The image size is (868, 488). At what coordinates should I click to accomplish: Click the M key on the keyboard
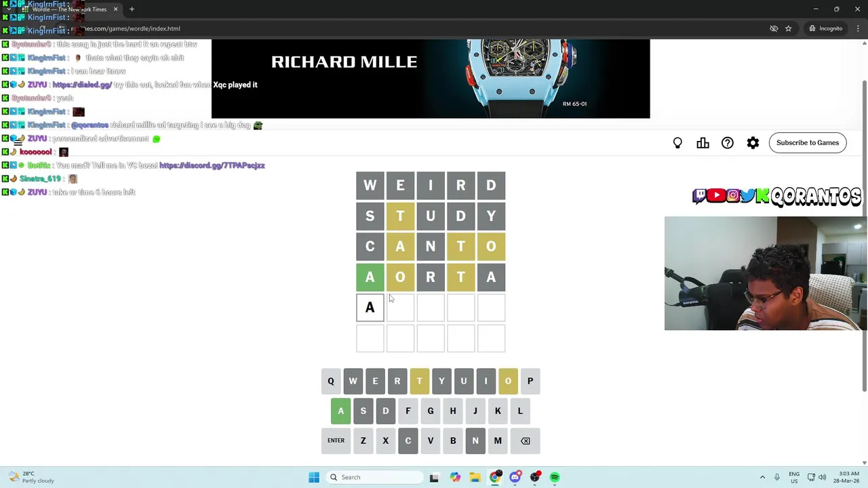click(498, 441)
